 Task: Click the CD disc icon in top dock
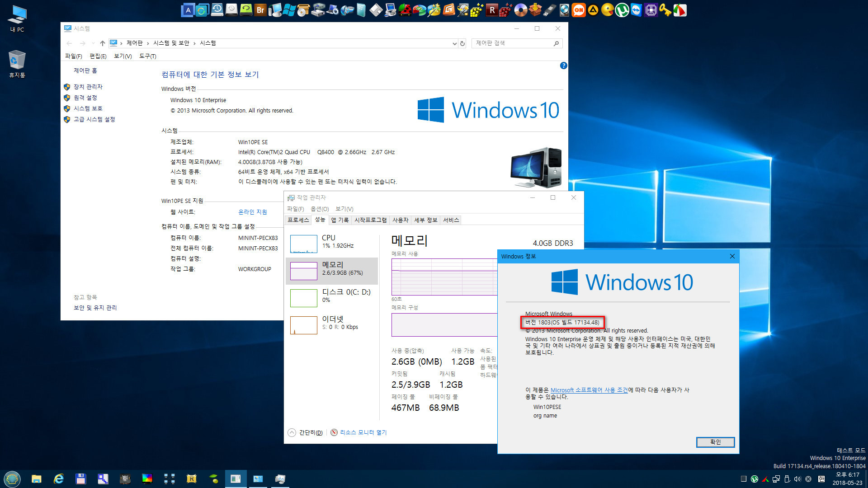point(521,10)
